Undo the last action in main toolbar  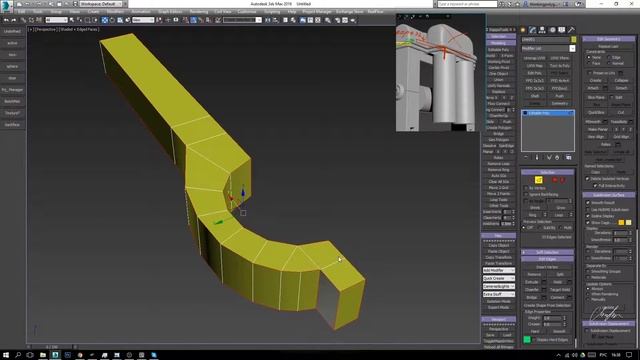[x=6, y=20]
